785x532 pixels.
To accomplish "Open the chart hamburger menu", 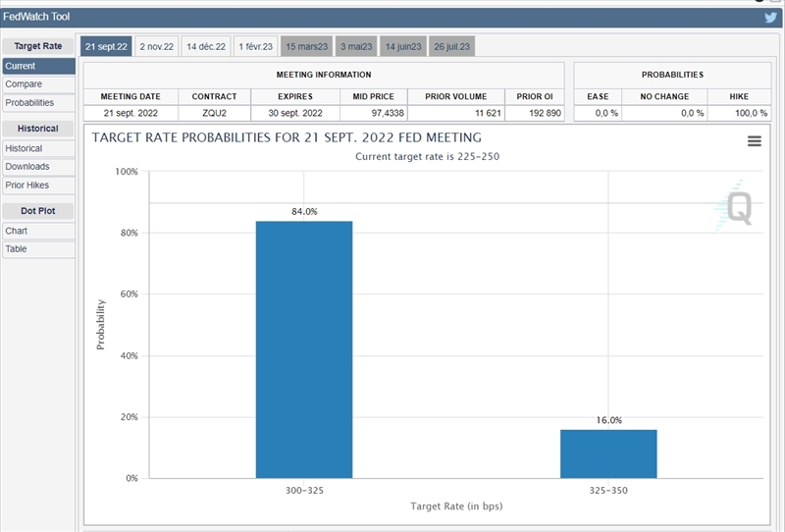I will tap(754, 141).
